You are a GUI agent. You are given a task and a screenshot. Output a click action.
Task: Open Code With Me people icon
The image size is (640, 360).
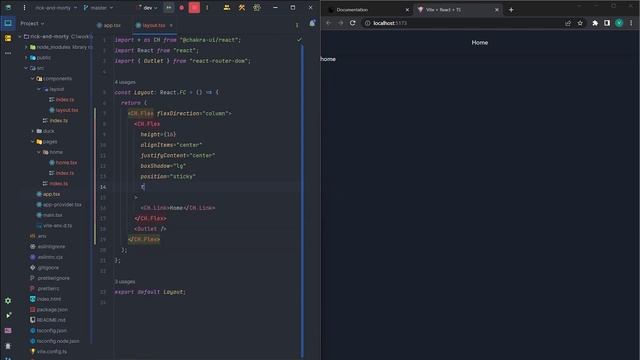pos(227,7)
